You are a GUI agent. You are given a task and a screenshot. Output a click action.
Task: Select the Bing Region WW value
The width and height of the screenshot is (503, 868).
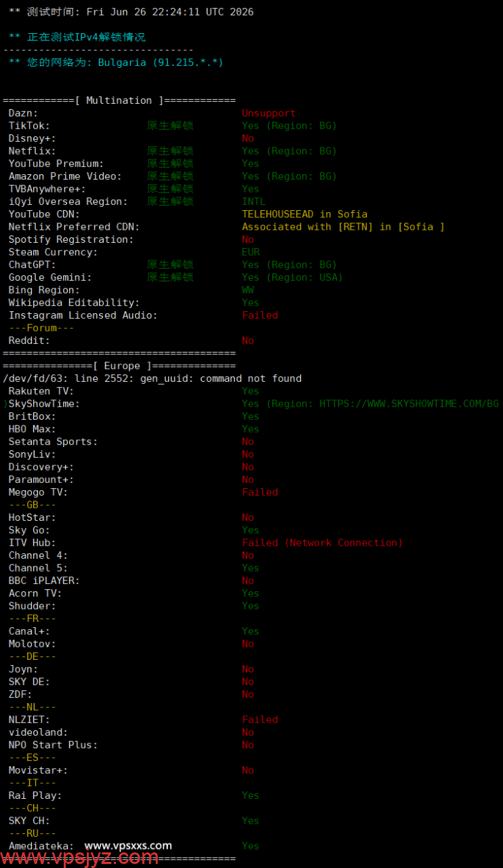pos(248,290)
